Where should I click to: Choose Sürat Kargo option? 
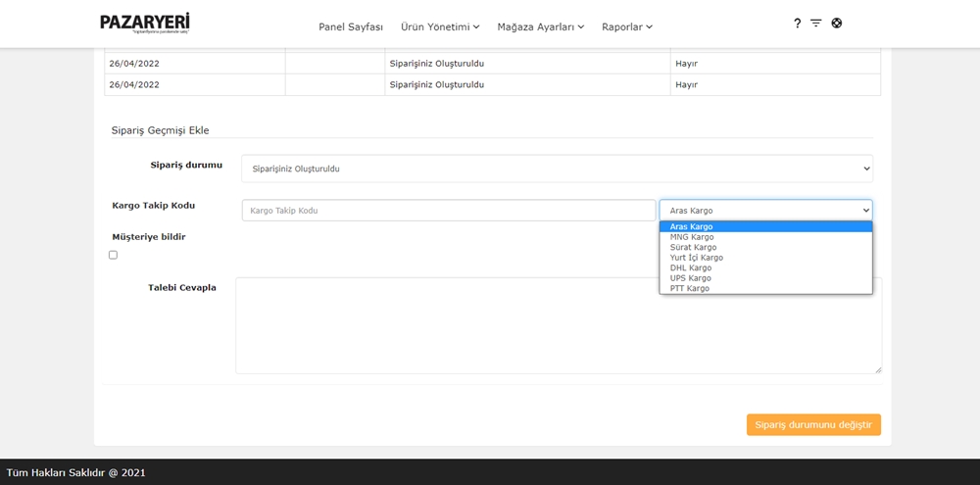(x=765, y=247)
